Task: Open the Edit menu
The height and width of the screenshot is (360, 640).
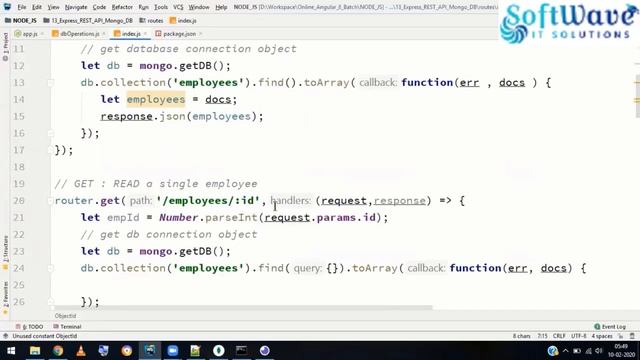Action: click(x=37, y=7)
